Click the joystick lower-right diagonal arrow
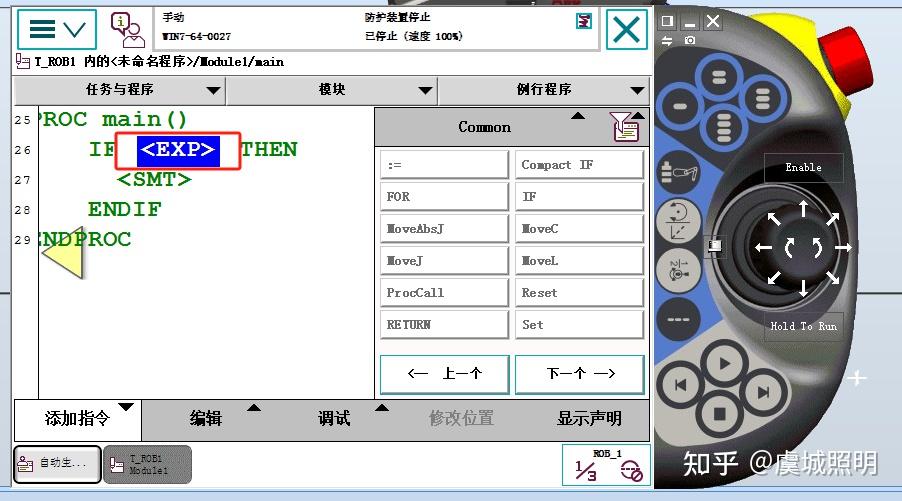 pos(833,278)
